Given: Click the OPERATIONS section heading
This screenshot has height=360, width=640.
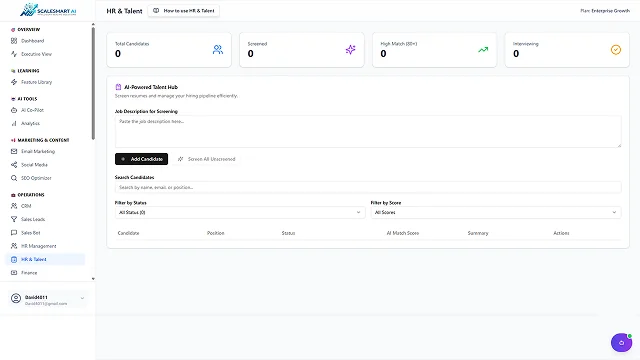Looking at the screenshot, I should (x=31, y=195).
